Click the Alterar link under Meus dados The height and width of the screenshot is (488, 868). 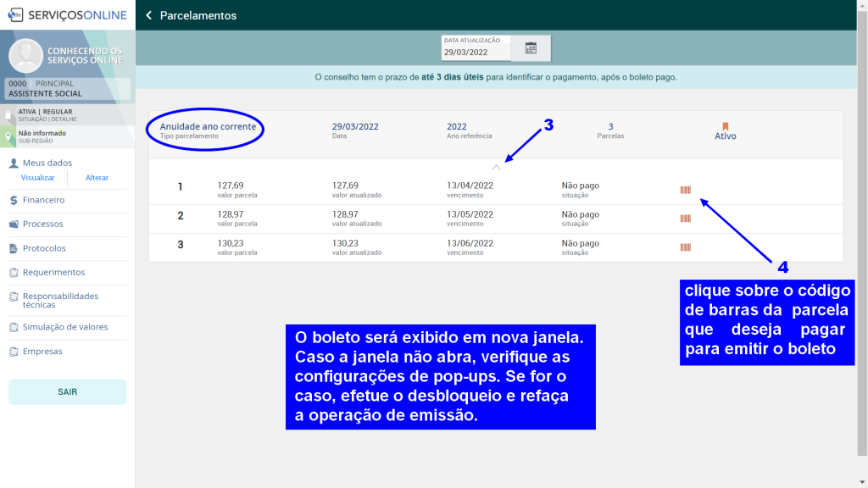point(97,178)
